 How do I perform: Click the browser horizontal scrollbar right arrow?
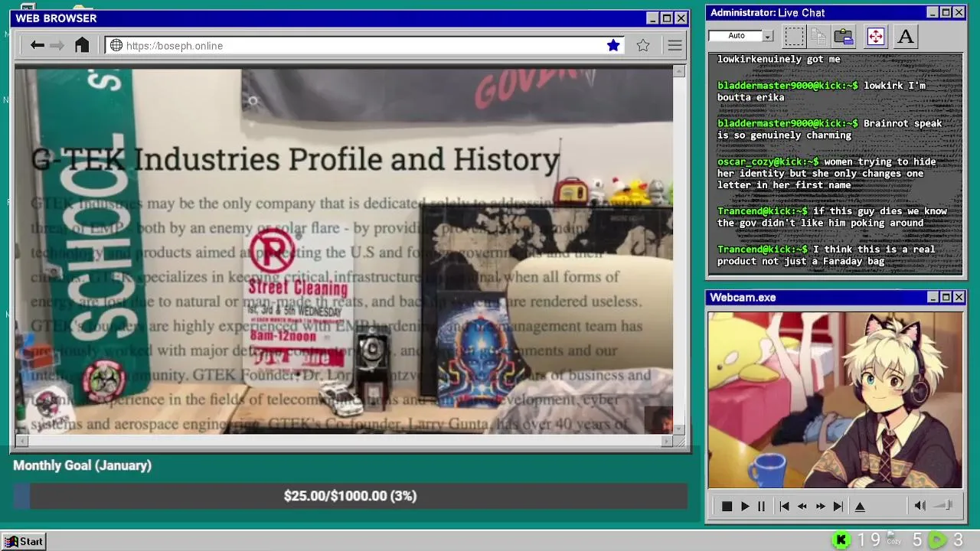point(667,441)
